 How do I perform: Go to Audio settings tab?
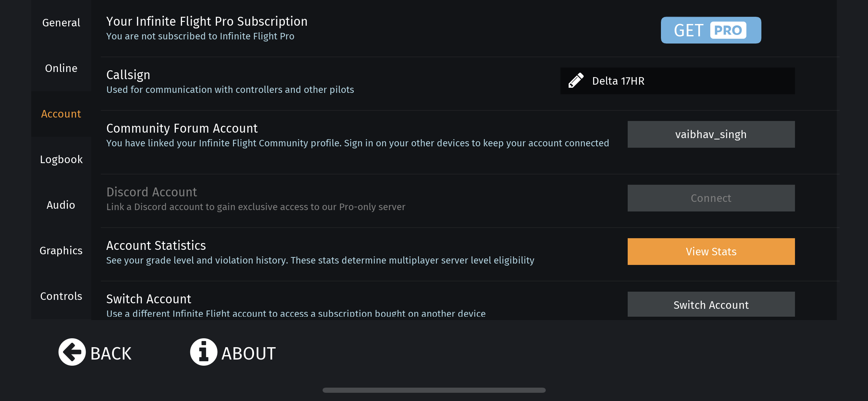click(x=61, y=205)
